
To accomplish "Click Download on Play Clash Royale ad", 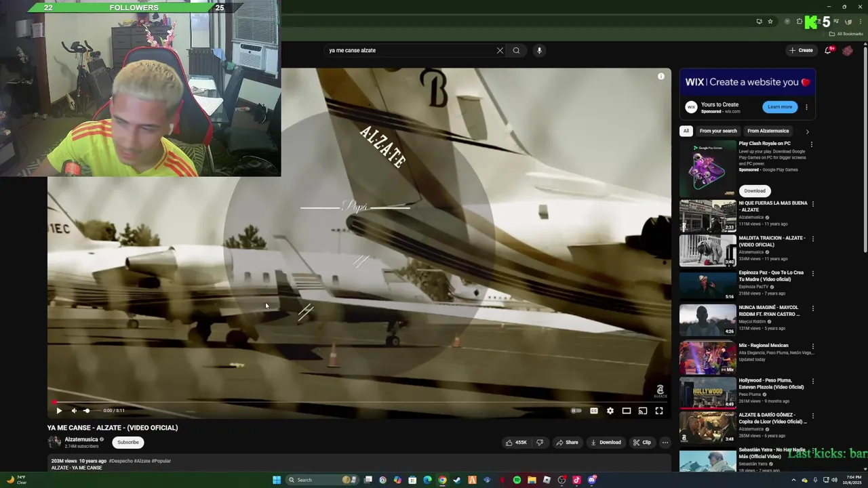I will pos(755,191).
